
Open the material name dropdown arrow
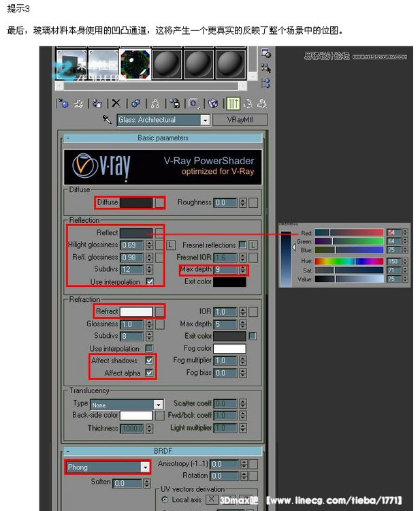click(205, 120)
